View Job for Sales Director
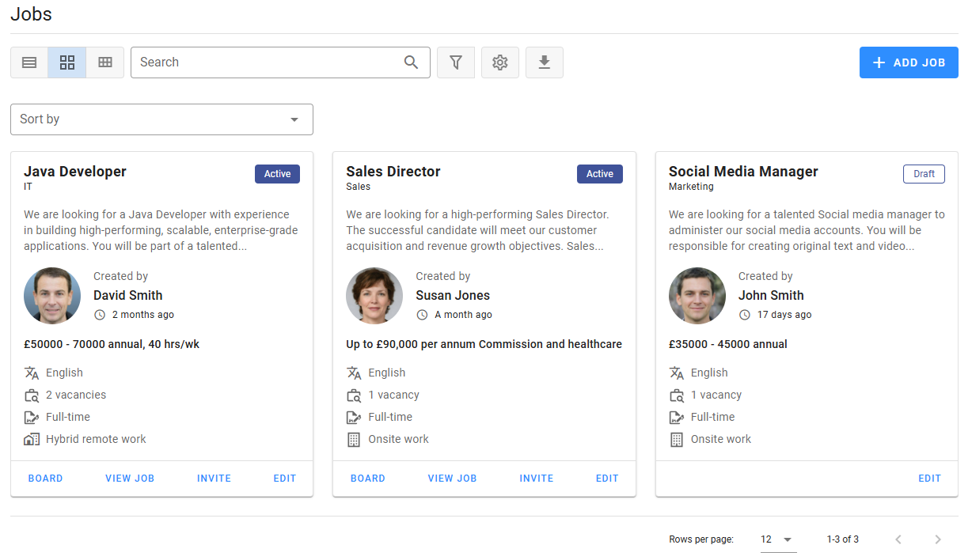Screen dimensions: 968x560 [452, 479]
